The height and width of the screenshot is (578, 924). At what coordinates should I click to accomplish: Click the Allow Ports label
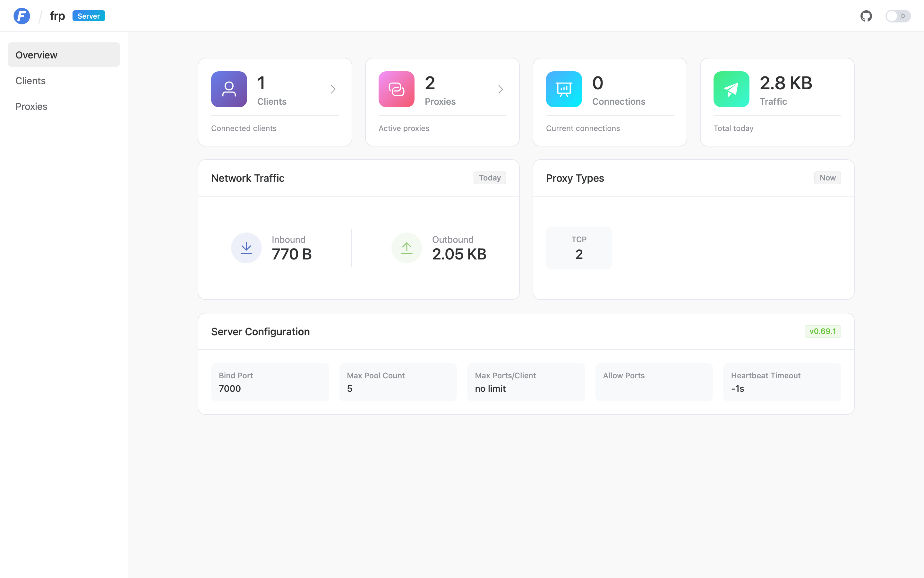(x=624, y=375)
